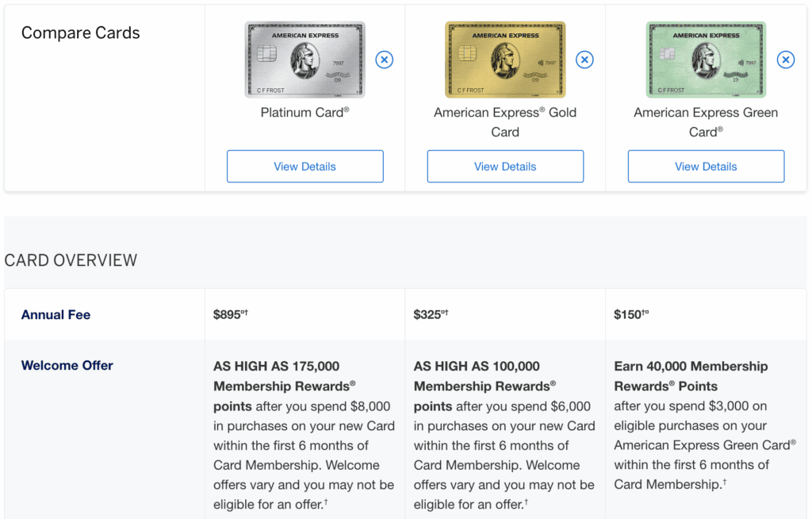Viewport: 812px width, 519px height.
Task: Remove the Gold Card from comparison
Action: point(584,60)
